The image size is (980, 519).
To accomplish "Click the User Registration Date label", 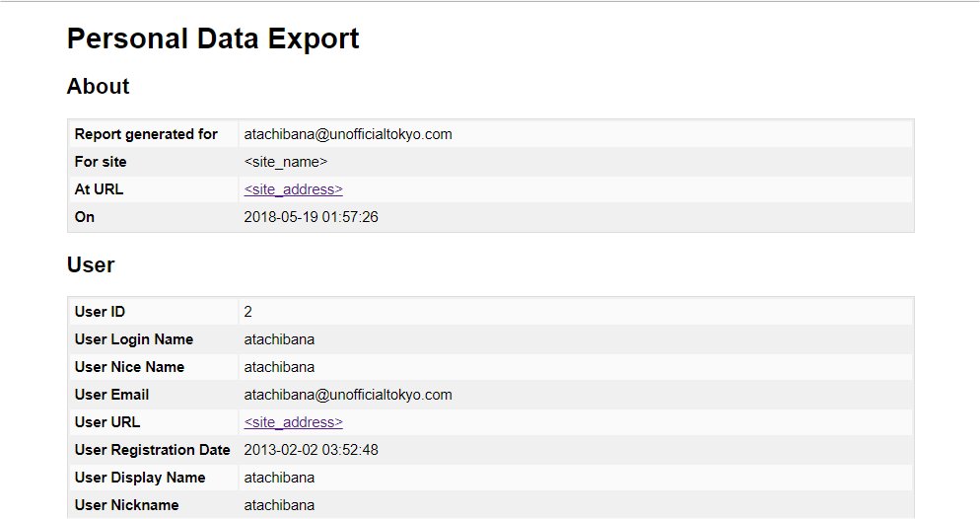I will coord(152,450).
